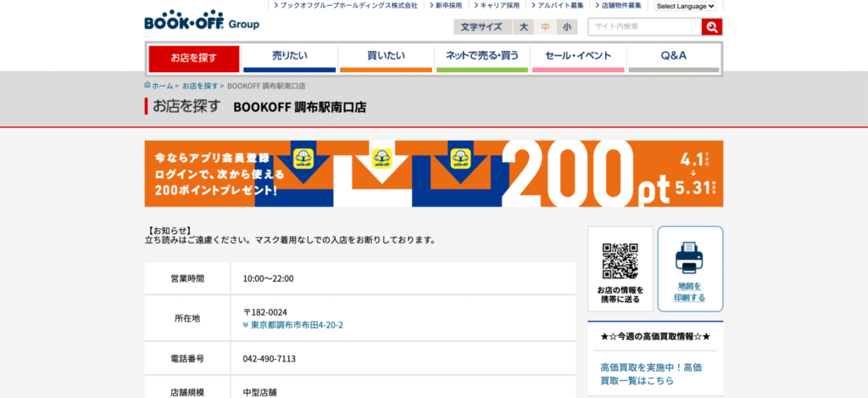Click the 中型店舗 store size value
The height and width of the screenshot is (398, 868).
point(260,392)
